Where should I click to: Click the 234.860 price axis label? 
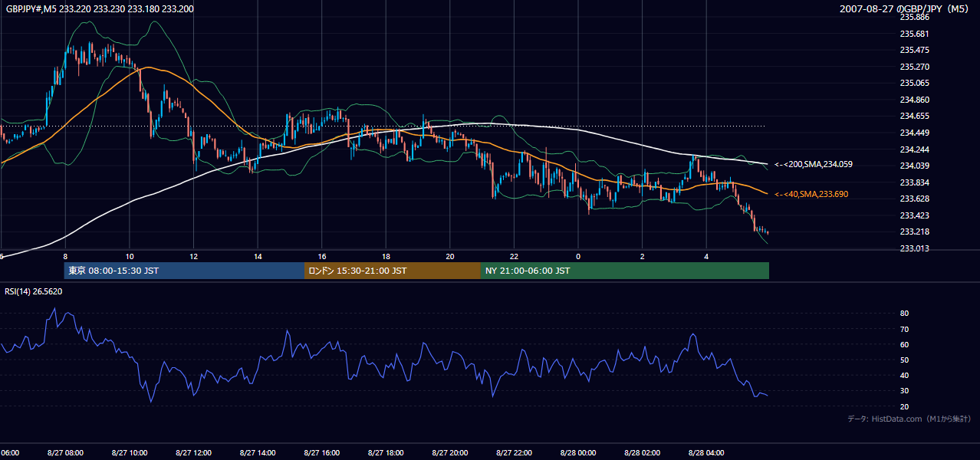[x=914, y=100]
